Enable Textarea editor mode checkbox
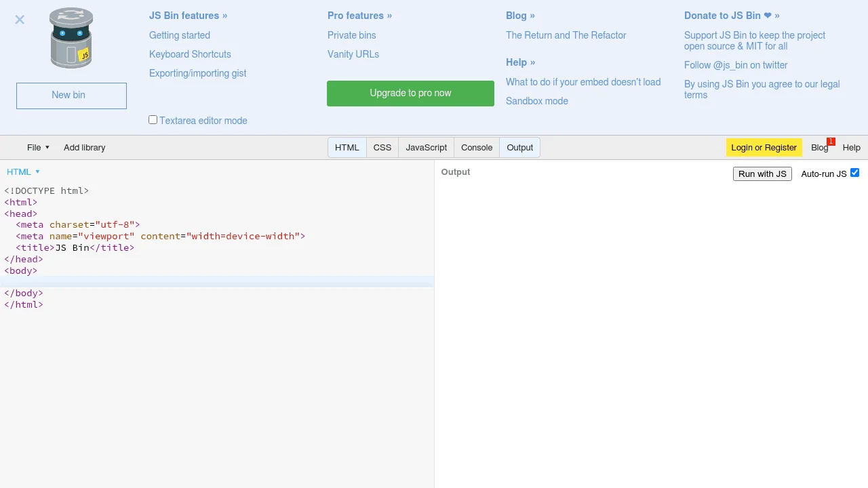 pyautogui.click(x=153, y=120)
